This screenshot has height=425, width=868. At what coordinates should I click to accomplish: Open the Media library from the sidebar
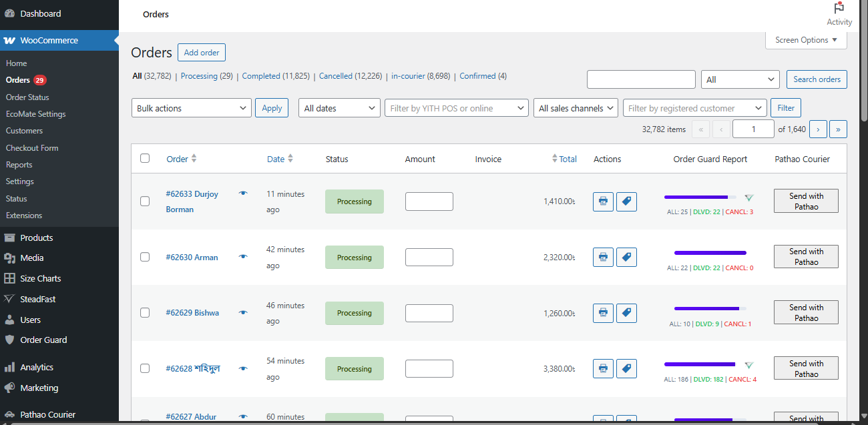[x=30, y=258]
